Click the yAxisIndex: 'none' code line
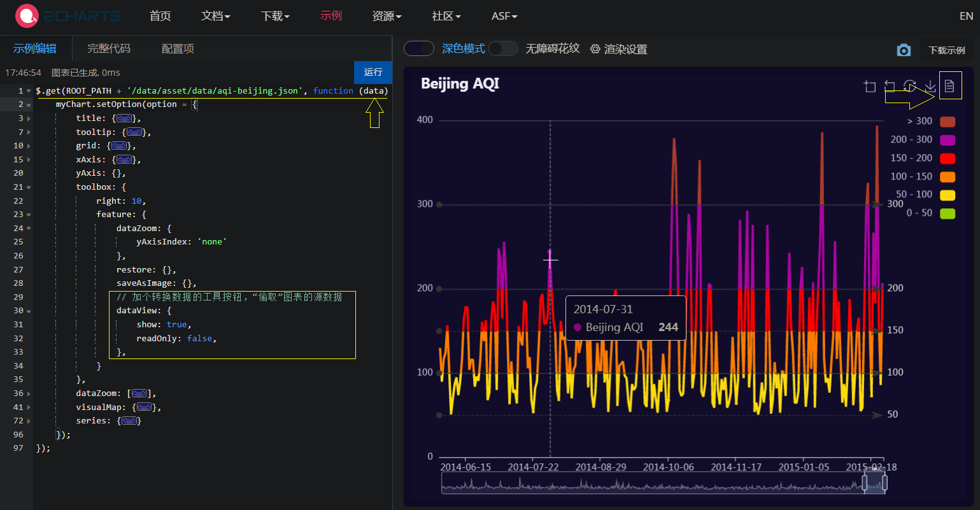Viewport: 980px width, 510px height. click(x=181, y=242)
